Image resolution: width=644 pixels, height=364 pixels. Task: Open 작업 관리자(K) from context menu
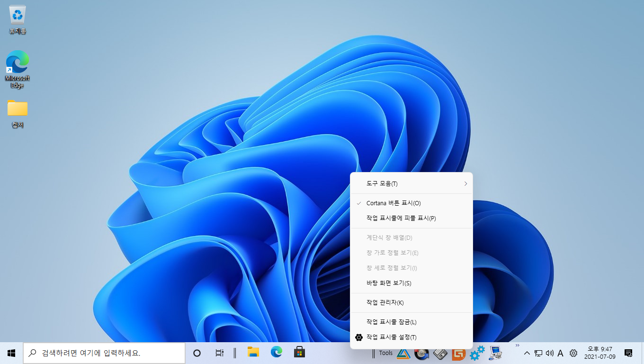[411, 302]
